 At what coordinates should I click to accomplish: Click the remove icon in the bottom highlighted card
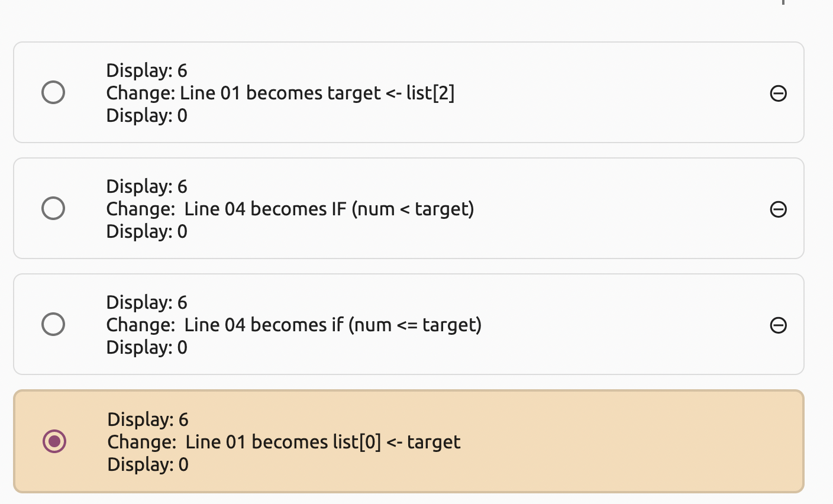click(x=780, y=441)
